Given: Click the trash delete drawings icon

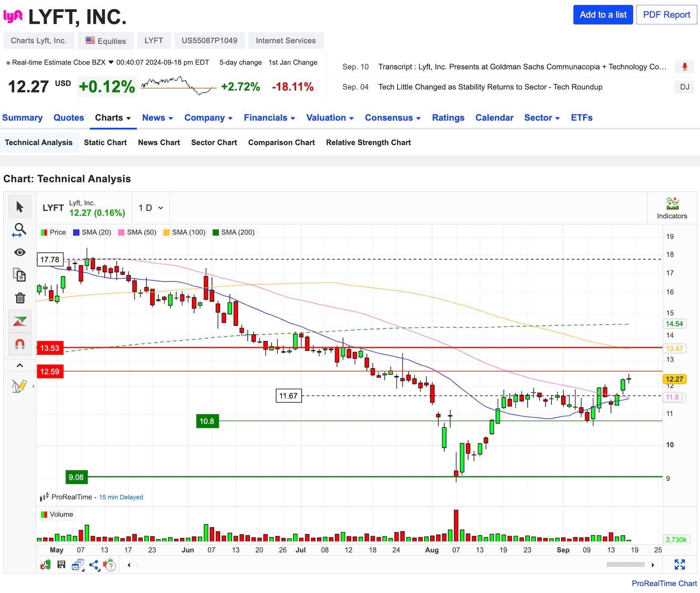Looking at the screenshot, I should (x=20, y=298).
